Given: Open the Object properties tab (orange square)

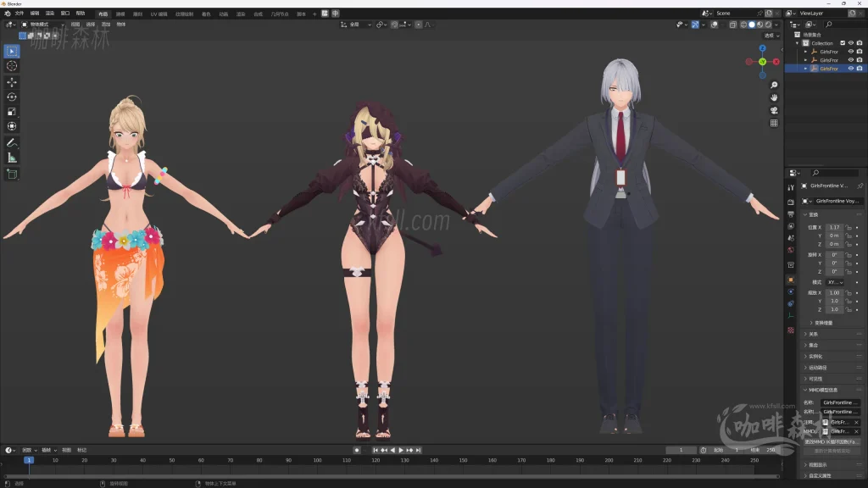Looking at the screenshot, I should [791, 280].
